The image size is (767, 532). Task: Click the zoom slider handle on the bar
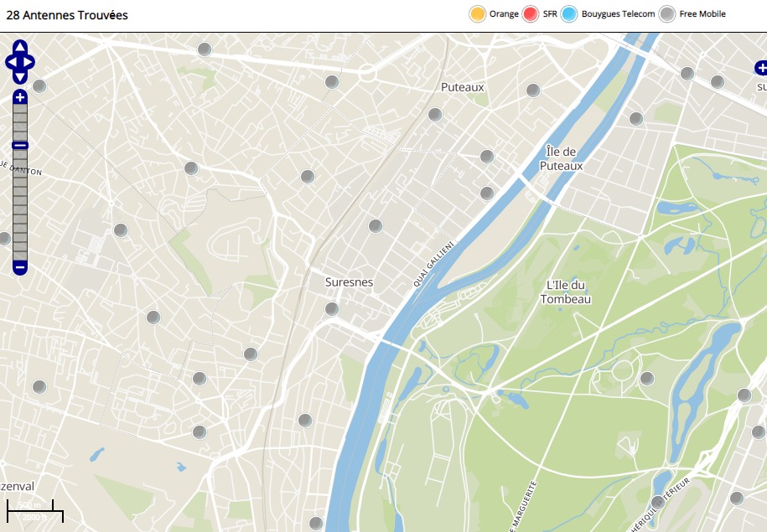click(x=20, y=146)
